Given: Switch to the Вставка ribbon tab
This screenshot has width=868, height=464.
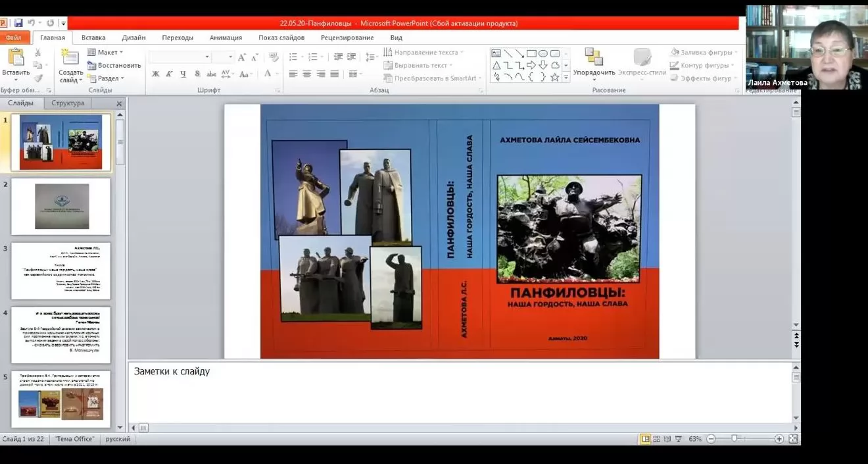Looking at the screenshot, I should [x=93, y=38].
